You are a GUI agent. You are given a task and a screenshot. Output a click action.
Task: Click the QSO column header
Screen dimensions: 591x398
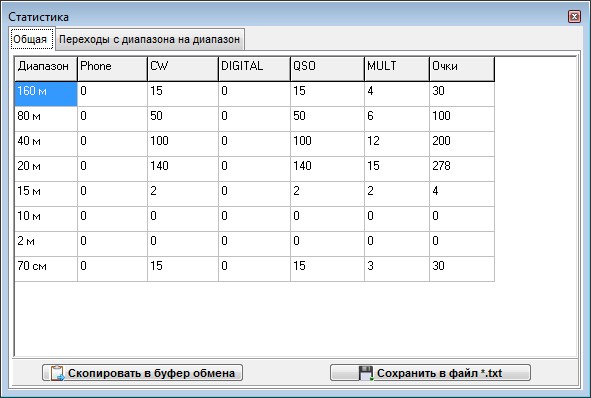327,69
